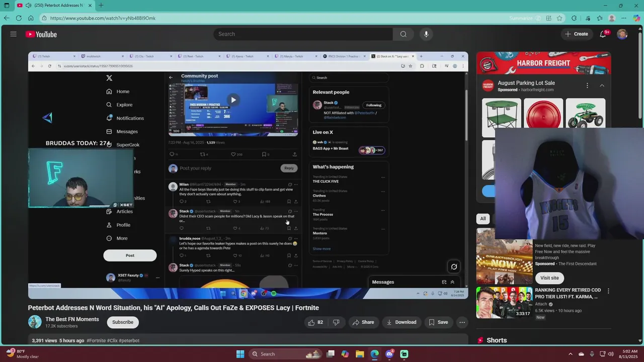Download the video
This screenshot has width=644, height=362.
[401, 322]
